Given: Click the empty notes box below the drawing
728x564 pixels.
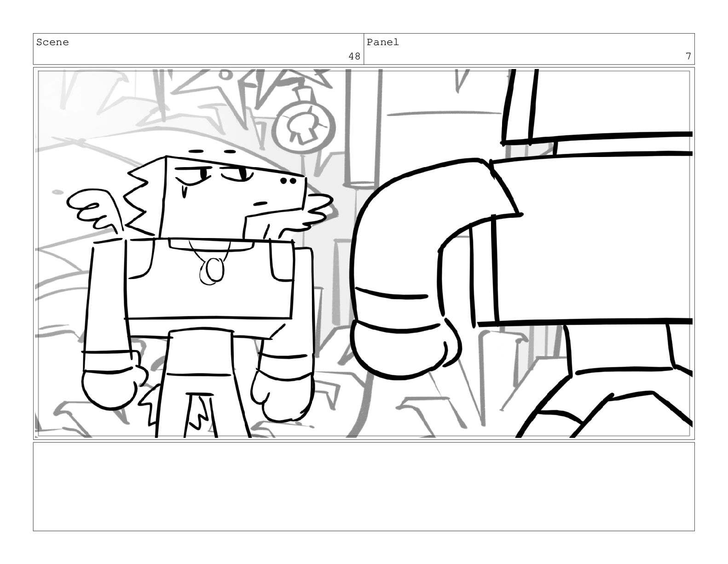Looking at the screenshot, I should tap(364, 487).
